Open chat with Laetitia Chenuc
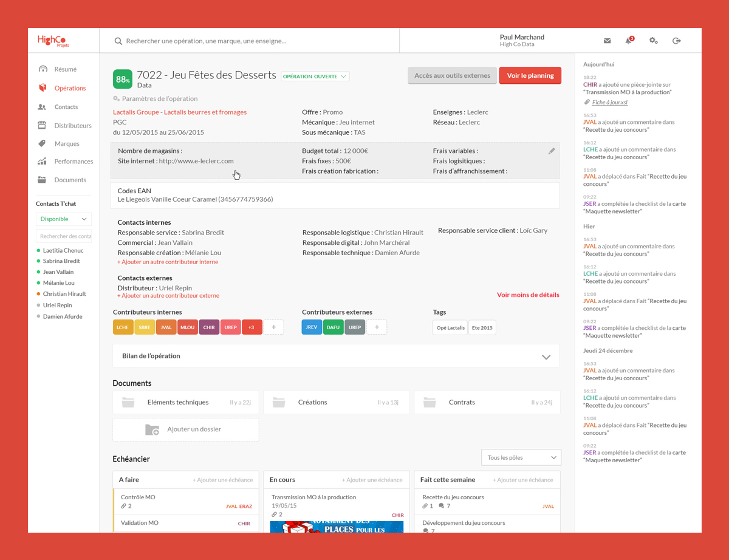The width and height of the screenshot is (729, 560). point(63,250)
